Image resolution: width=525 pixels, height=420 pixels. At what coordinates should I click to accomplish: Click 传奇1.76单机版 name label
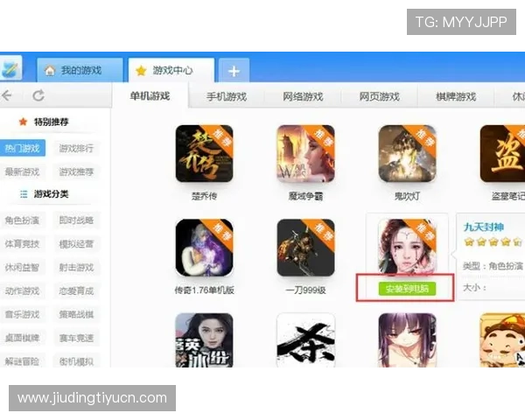coord(204,290)
